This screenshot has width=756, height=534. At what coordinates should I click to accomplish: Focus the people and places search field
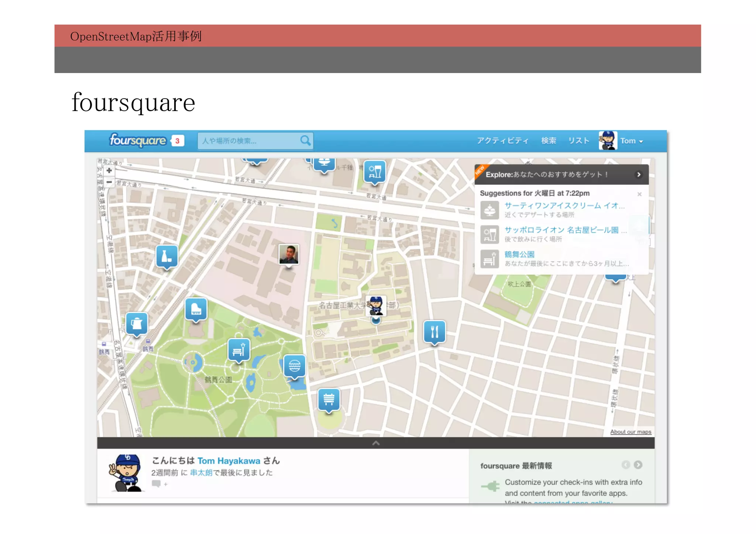pyautogui.click(x=255, y=141)
